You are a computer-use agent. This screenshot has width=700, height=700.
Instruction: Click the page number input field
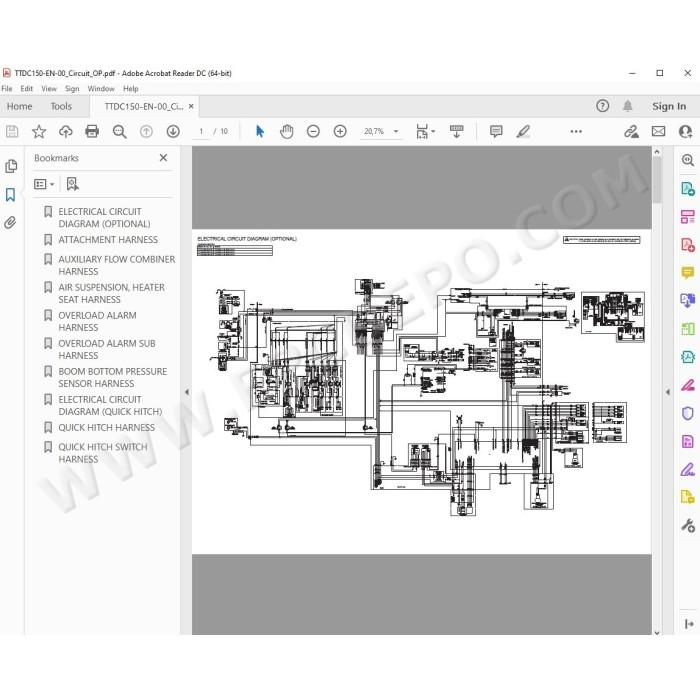pyautogui.click(x=201, y=131)
